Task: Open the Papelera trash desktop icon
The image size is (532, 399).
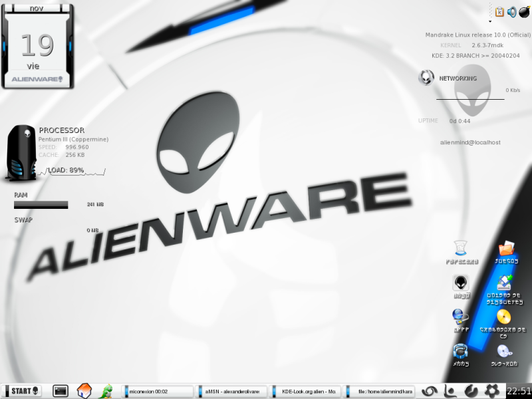Action: pos(462,253)
